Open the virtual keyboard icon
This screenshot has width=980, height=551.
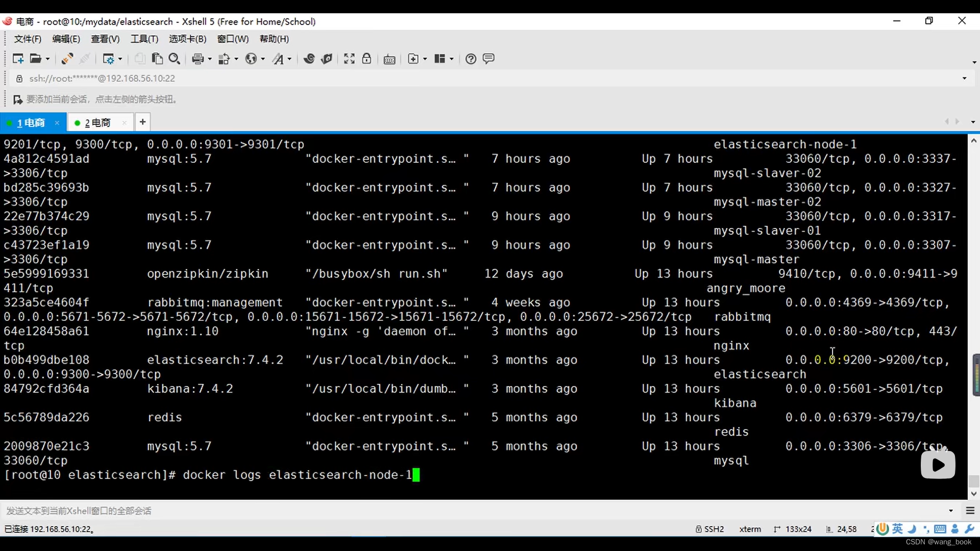click(389, 59)
